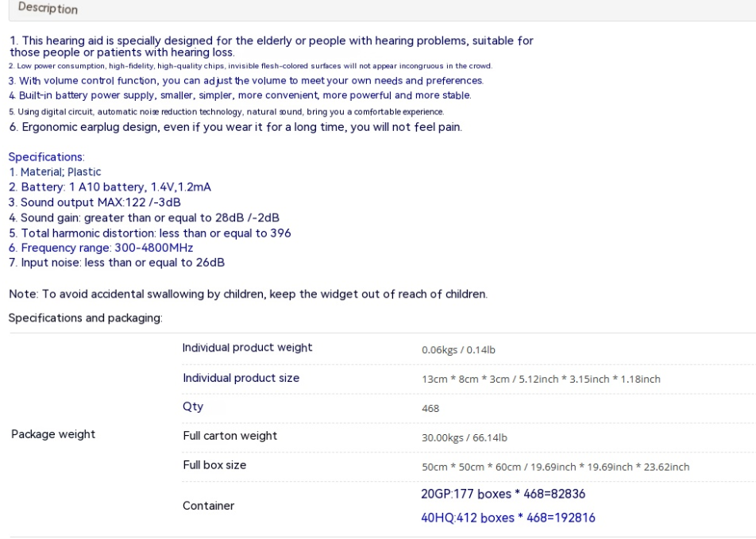Viewport: 756px width, 539px height.
Task: Select the Specifications heading text
Action: pos(46,157)
